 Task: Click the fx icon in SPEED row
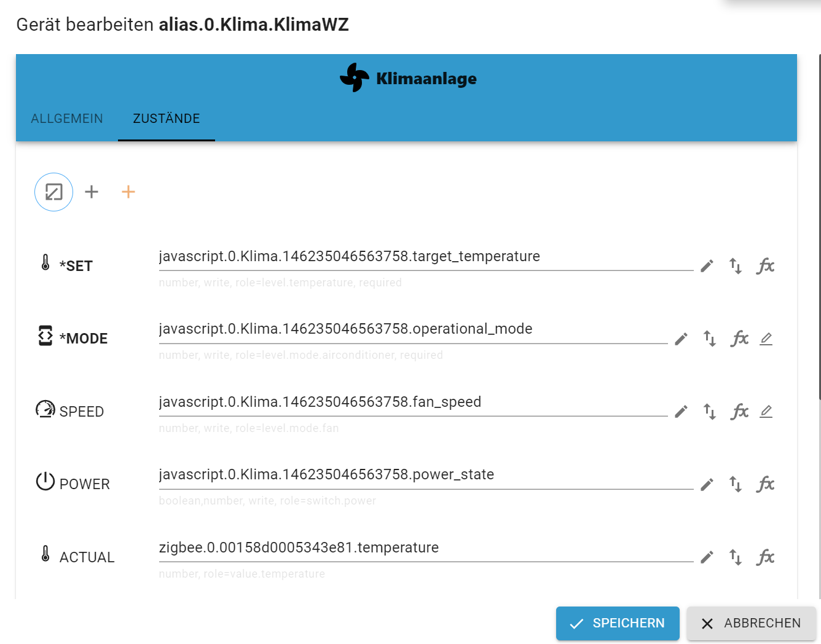[x=739, y=412]
